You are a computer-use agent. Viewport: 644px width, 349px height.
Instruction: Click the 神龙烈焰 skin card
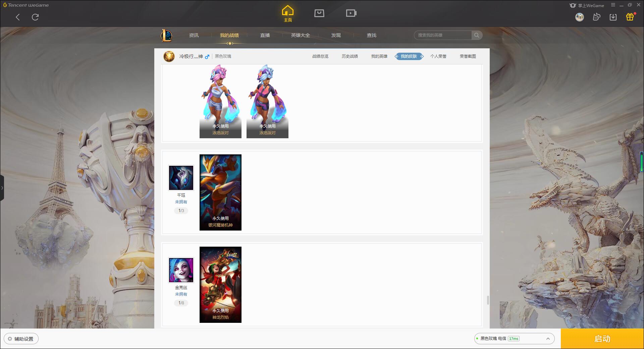pyautogui.click(x=220, y=285)
